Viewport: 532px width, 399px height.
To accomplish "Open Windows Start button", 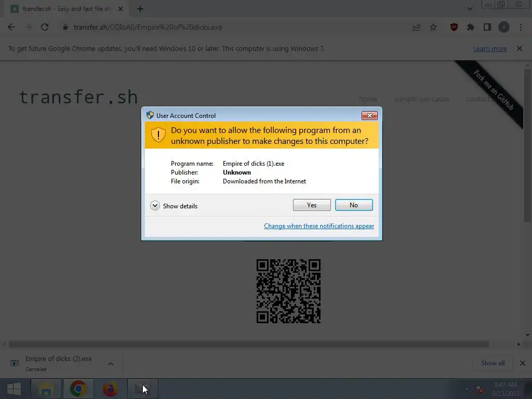I will coord(14,389).
